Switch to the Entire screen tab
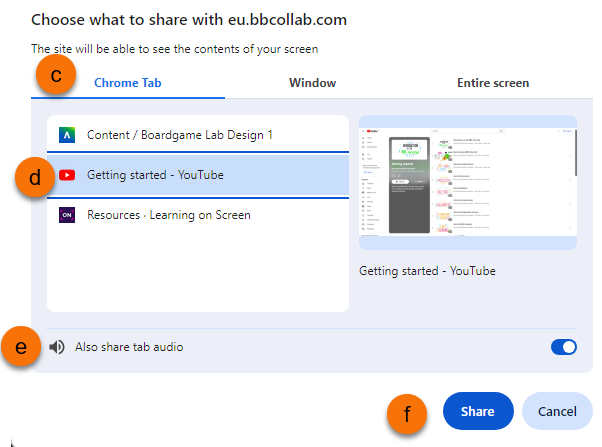 pos(492,83)
